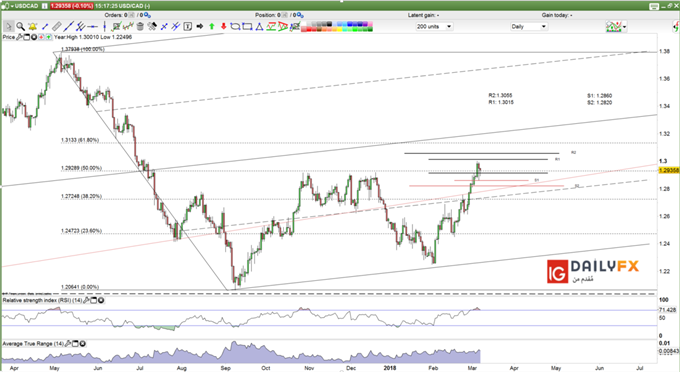This screenshot has height=372, width=680.
Task: Click the Price panel label
Action: 9,37
